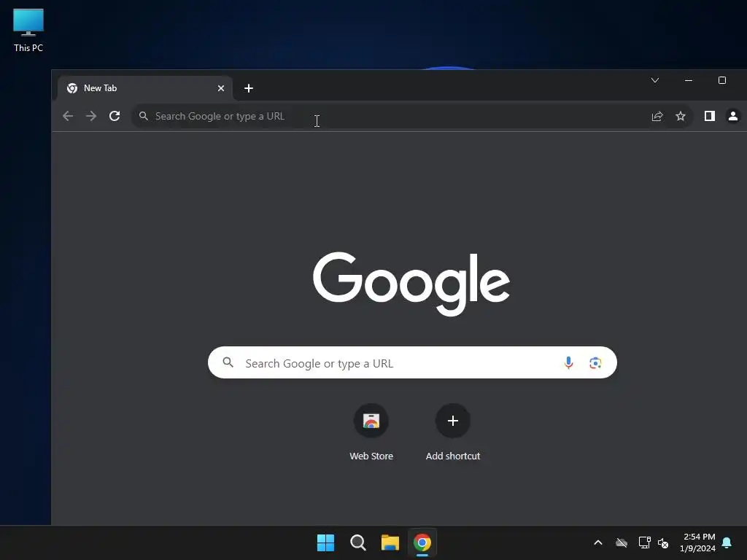Select the New Tab tab

point(145,88)
